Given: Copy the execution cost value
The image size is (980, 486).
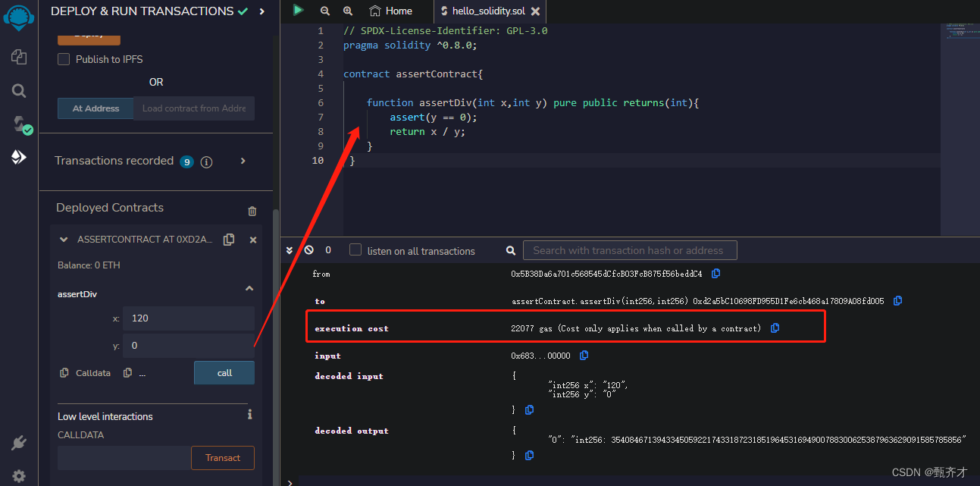Looking at the screenshot, I should [x=775, y=328].
